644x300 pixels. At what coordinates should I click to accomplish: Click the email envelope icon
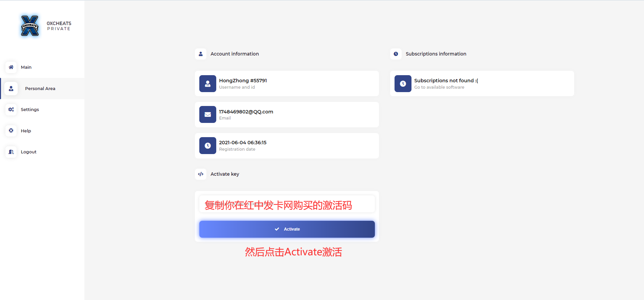coord(208,114)
